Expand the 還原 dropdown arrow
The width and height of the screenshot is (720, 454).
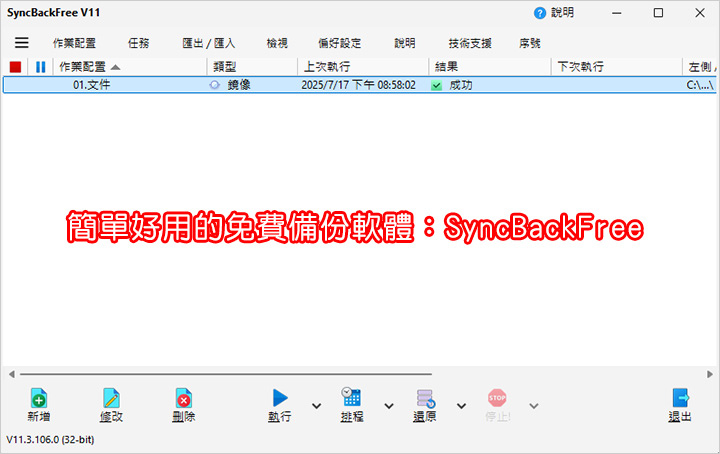(x=461, y=406)
